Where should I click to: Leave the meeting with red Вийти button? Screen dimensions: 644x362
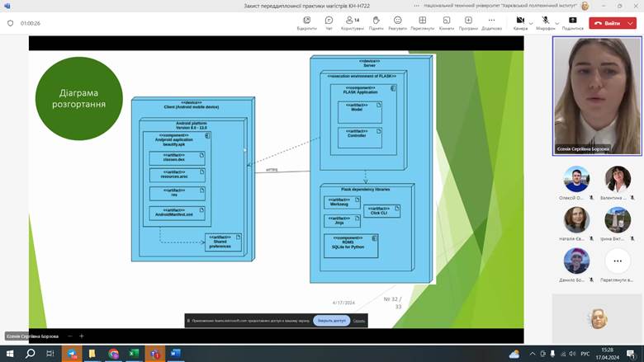[608, 23]
